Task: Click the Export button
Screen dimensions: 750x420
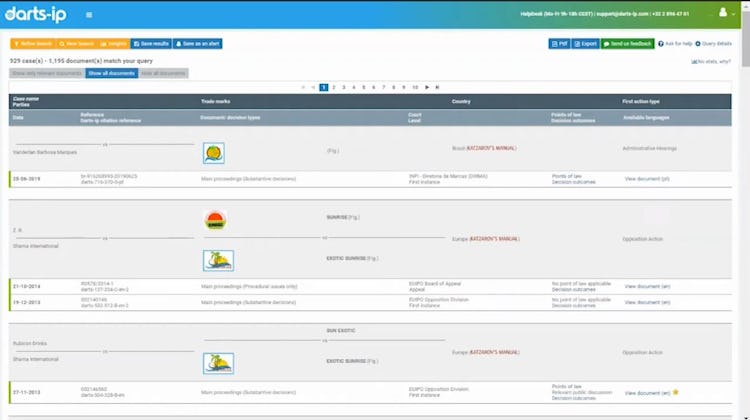Action: (x=585, y=44)
